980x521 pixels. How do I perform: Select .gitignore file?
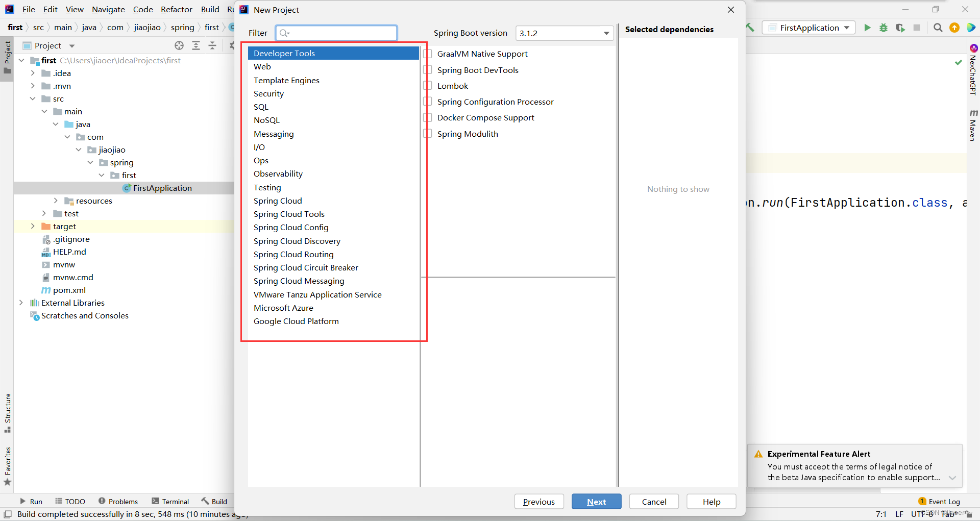pos(66,239)
